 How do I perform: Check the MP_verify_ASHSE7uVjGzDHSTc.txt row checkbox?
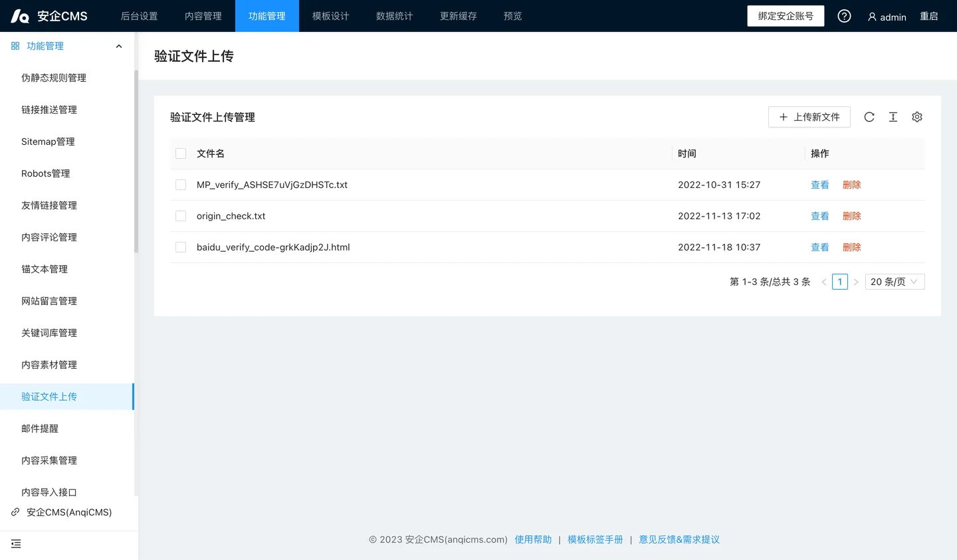(181, 185)
